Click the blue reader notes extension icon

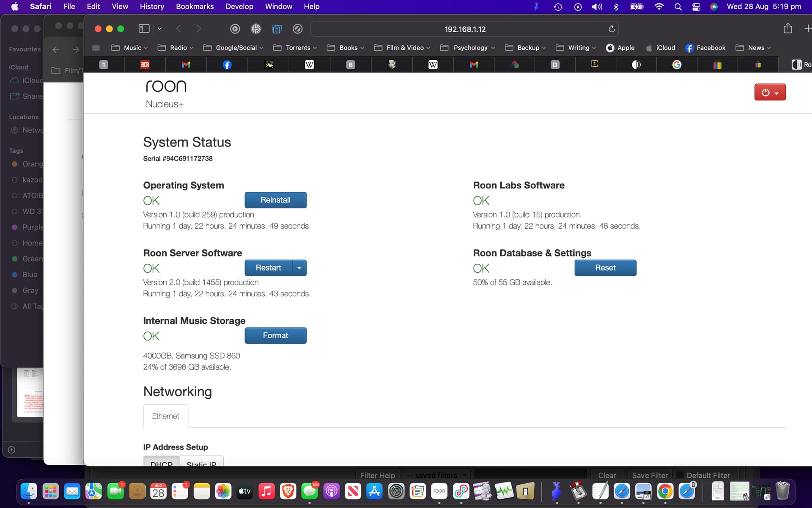(277, 29)
